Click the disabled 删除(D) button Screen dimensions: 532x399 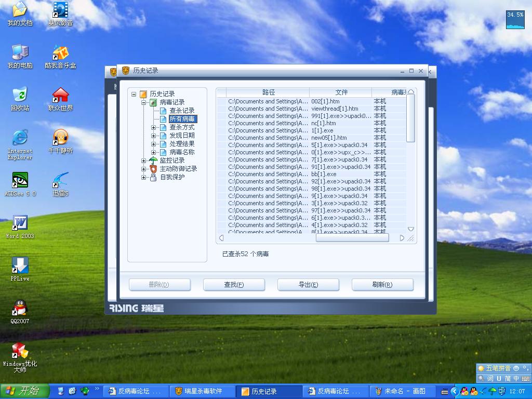(159, 285)
